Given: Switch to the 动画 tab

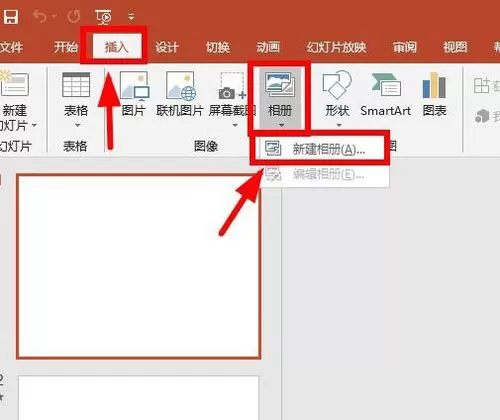Looking at the screenshot, I should click(x=268, y=47).
